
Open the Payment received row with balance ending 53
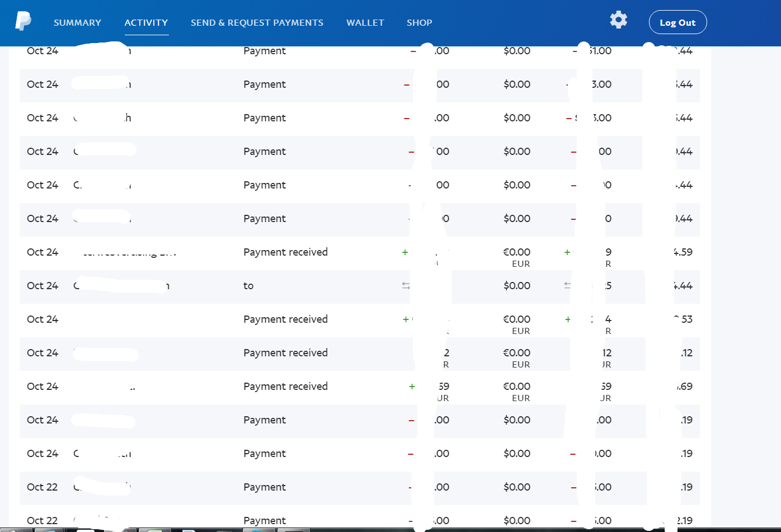point(285,319)
